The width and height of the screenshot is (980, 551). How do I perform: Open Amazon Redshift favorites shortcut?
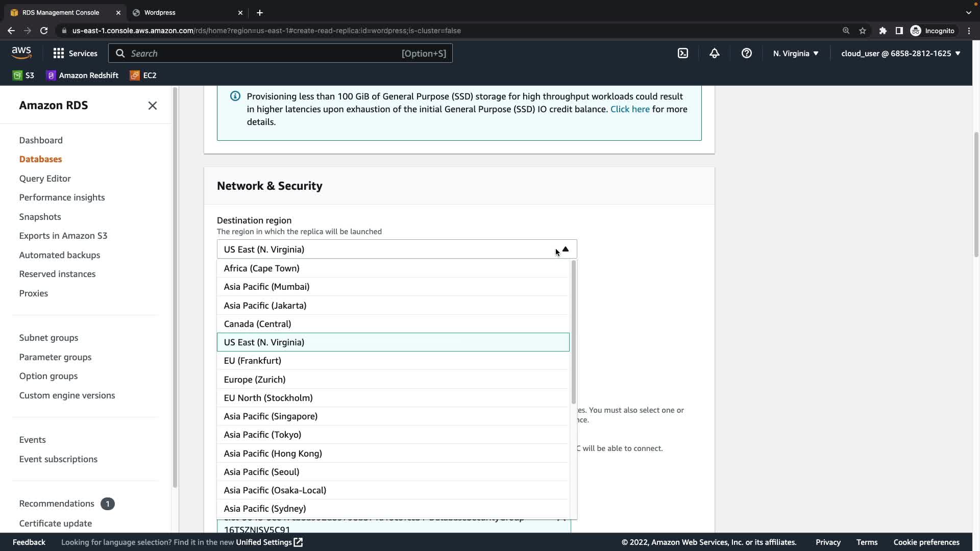pos(82,76)
